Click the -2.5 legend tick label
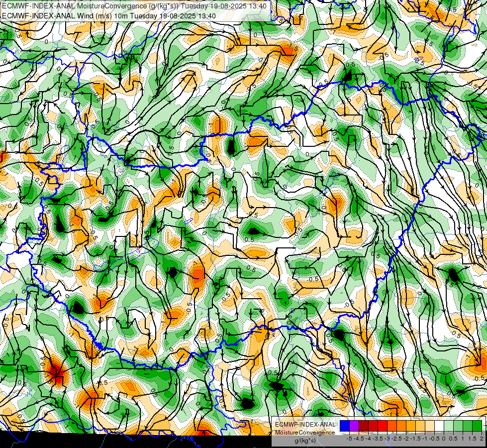Screen dimensions: 487x448 [x=396, y=439]
